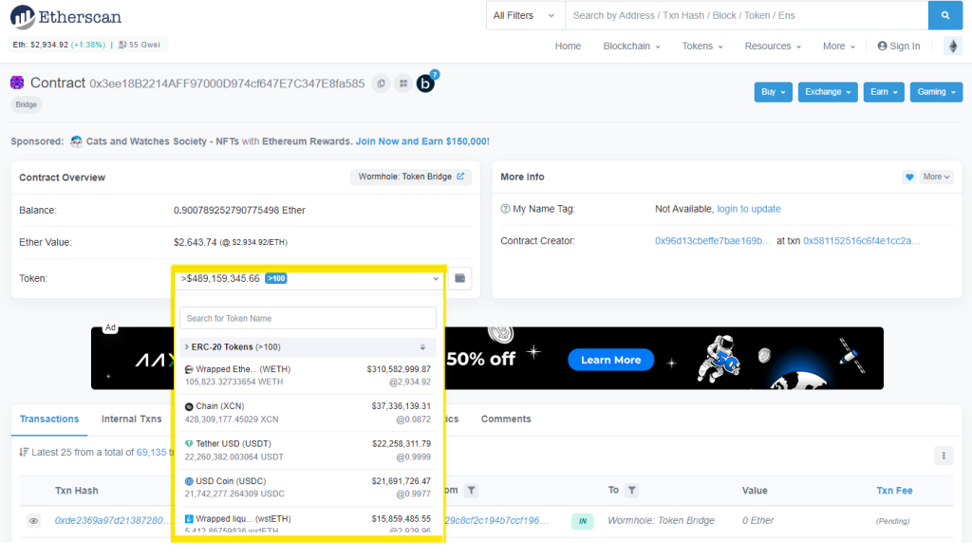Open the 'Join Now and Earn $150,000!' link

point(422,141)
